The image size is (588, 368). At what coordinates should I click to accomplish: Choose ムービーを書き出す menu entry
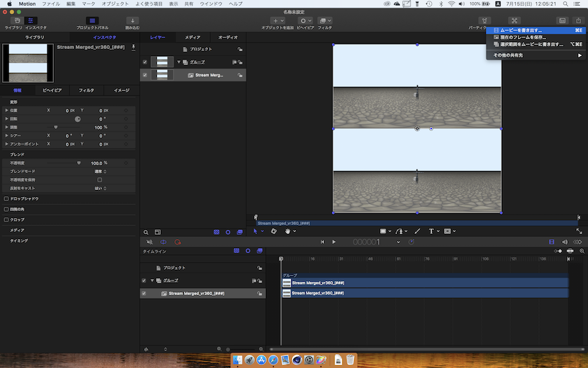point(535,30)
